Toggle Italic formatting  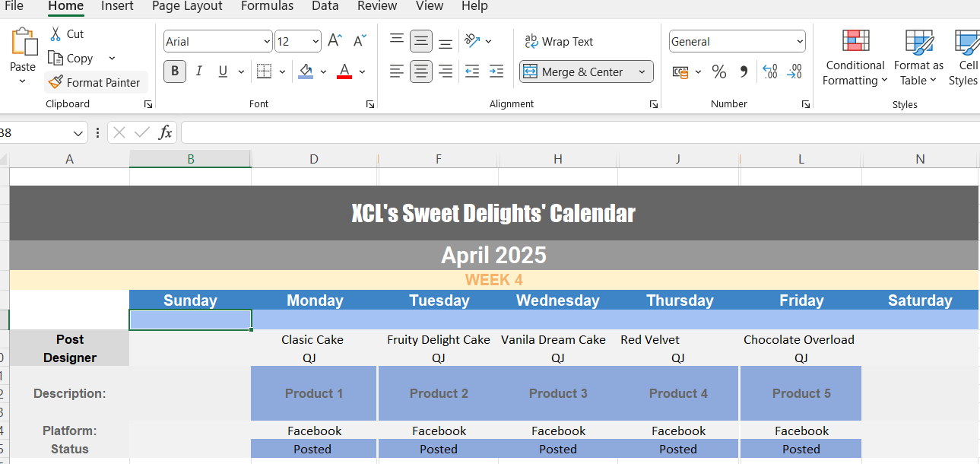click(x=199, y=72)
